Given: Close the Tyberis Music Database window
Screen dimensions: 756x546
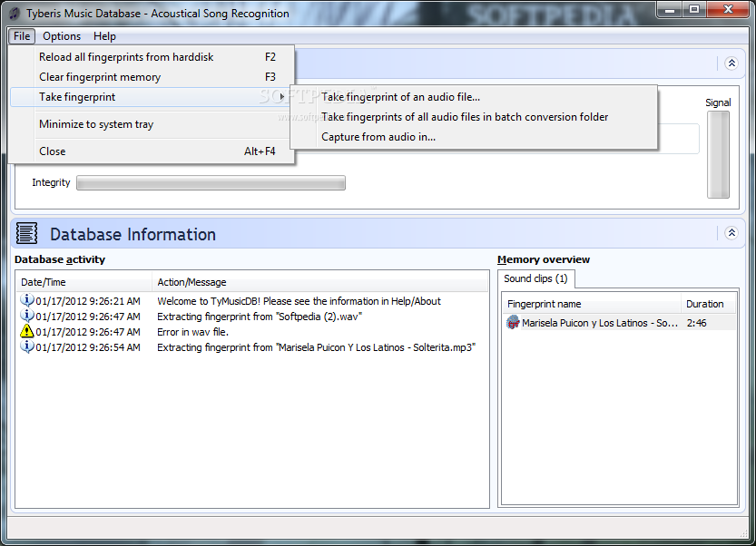Looking at the screenshot, I should tap(728, 10).
